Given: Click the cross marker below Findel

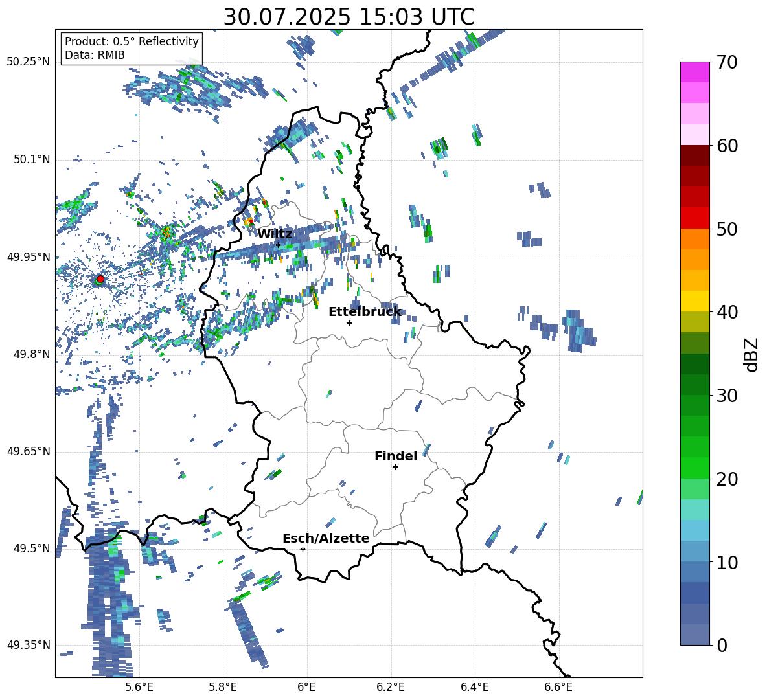Looking at the screenshot, I should [x=395, y=468].
